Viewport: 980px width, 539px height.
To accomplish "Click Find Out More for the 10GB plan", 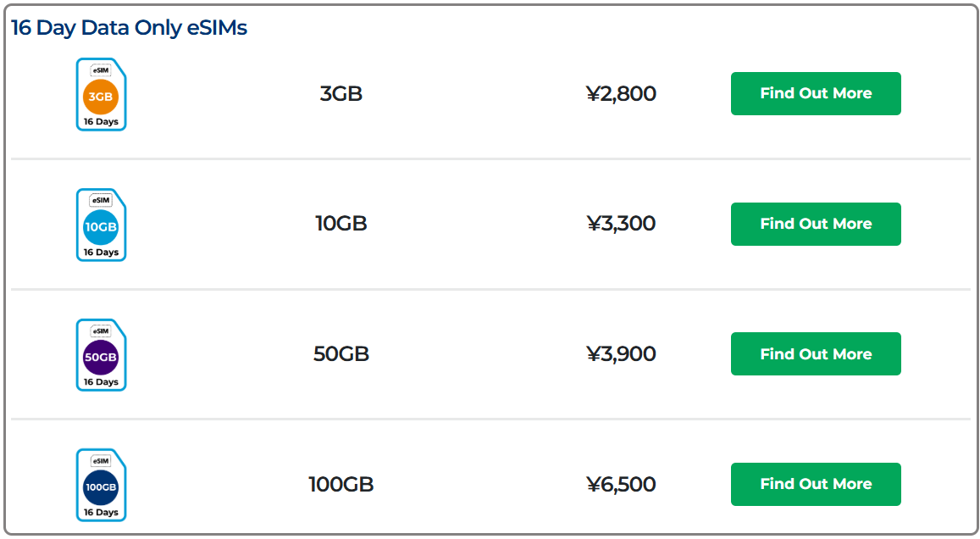I will click(816, 224).
